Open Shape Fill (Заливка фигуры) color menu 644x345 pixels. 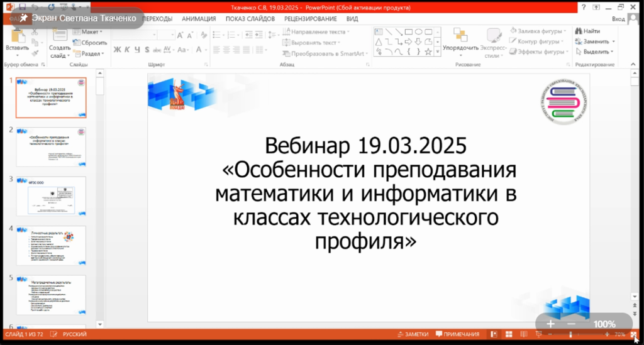[x=538, y=31]
